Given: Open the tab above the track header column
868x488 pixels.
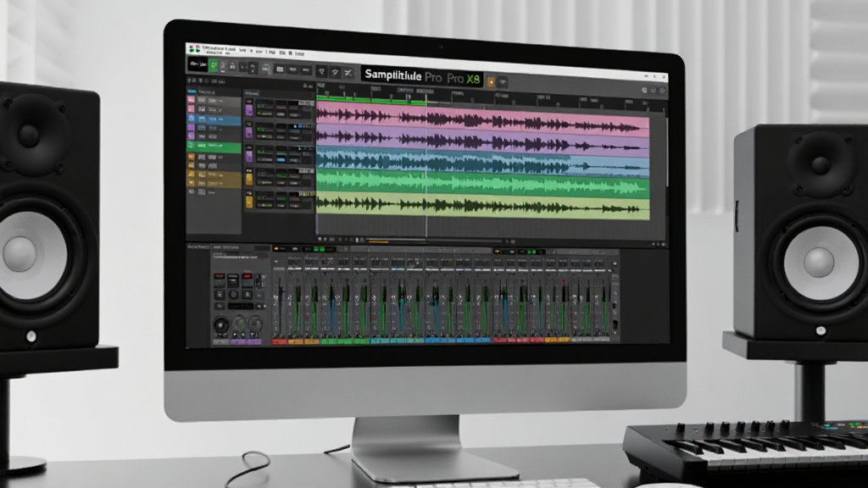Looking at the screenshot, I should point(252,93).
